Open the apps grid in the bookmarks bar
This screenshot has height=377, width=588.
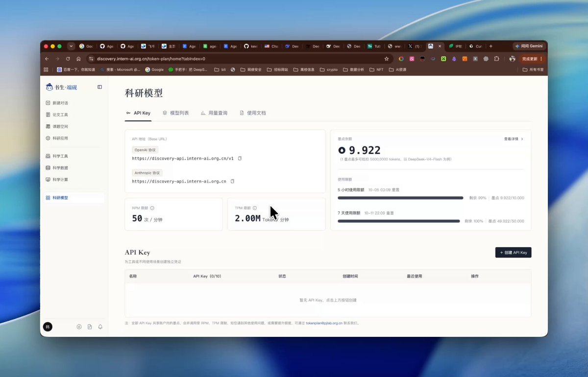46,70
